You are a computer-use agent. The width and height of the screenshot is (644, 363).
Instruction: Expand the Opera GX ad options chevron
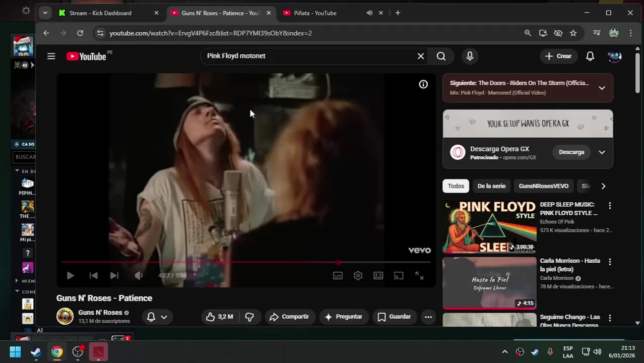[602, 152]
